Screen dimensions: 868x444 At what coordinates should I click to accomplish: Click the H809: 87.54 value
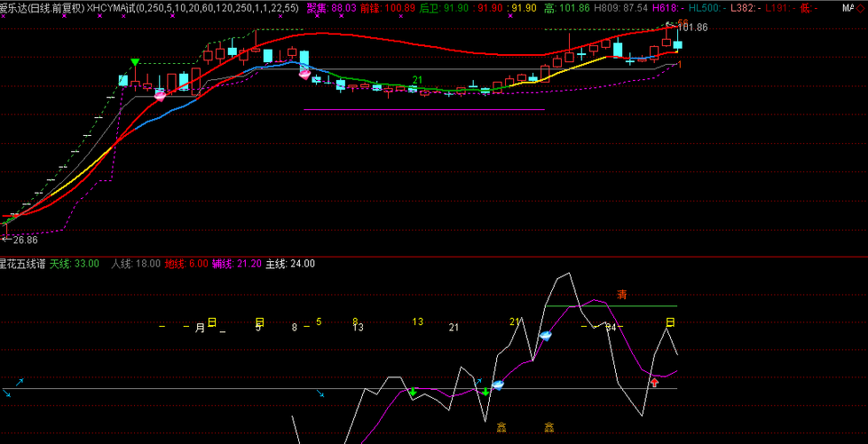tap(620, 8)
